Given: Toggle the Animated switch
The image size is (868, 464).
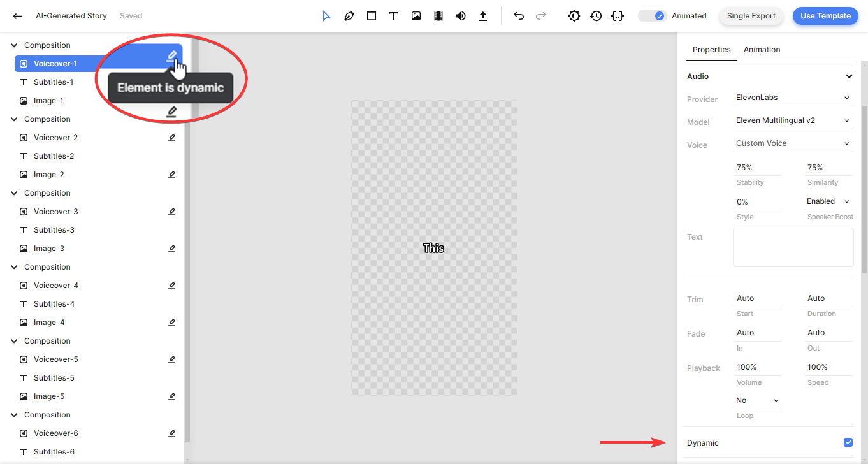Looking at the screenshot, I should (x=653, y=16).
